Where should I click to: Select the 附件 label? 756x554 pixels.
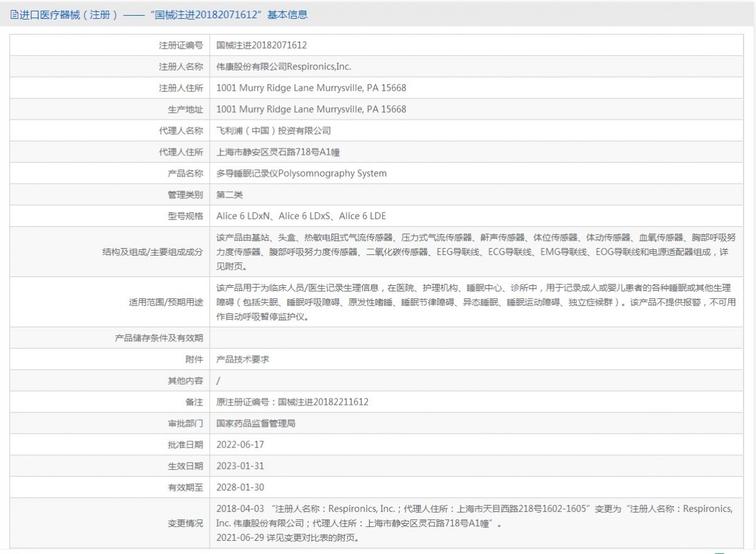pyautogui.click(x=195, y=359)
